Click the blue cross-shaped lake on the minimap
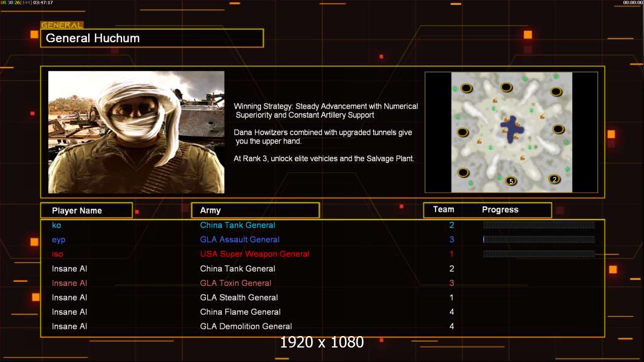644x362 pixels. 511,129
